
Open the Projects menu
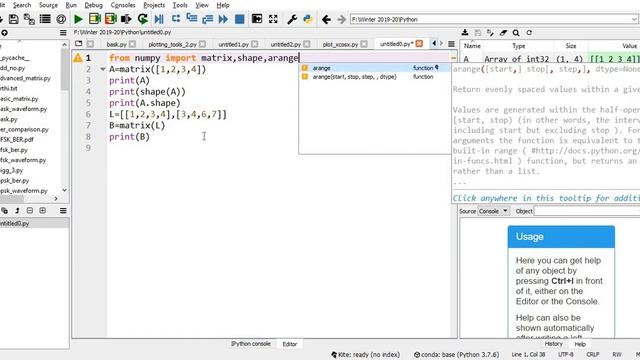154,5
